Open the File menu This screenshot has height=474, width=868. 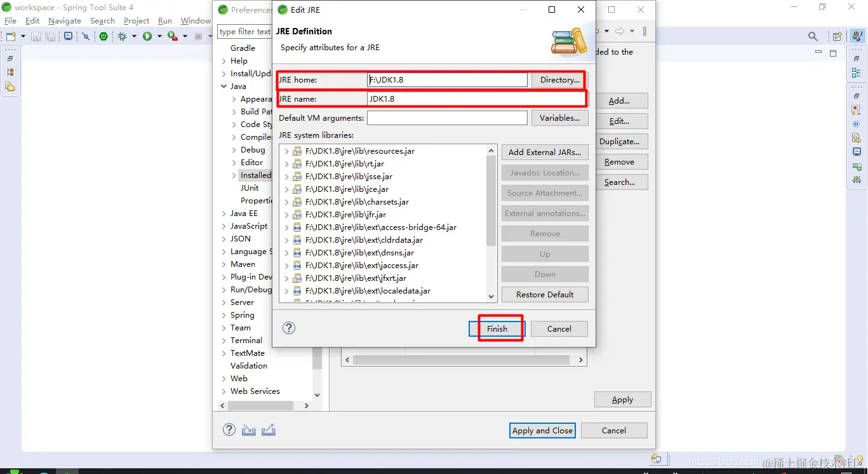coord(10,21)
